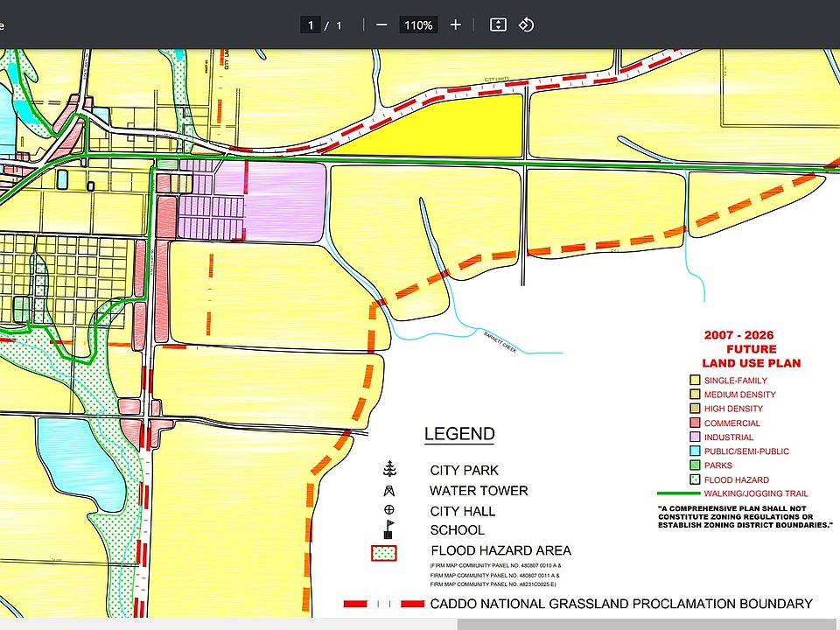
Task: Click the City Park tree symbol in legend
Action: coord(388,470)
